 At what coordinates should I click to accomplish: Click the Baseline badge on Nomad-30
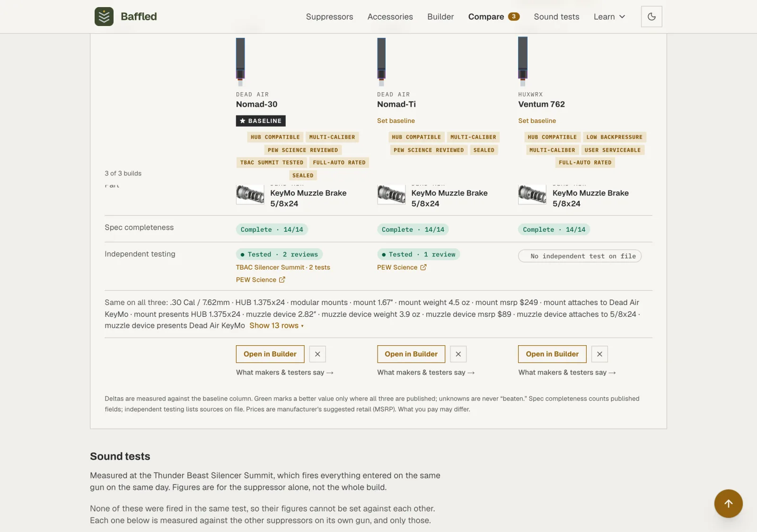click(261, 121)
